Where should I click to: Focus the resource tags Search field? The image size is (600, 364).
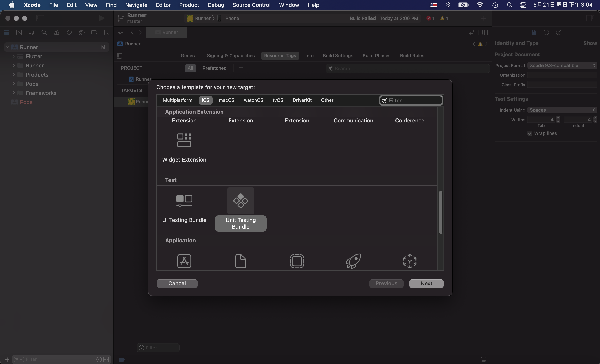(407, 68)
